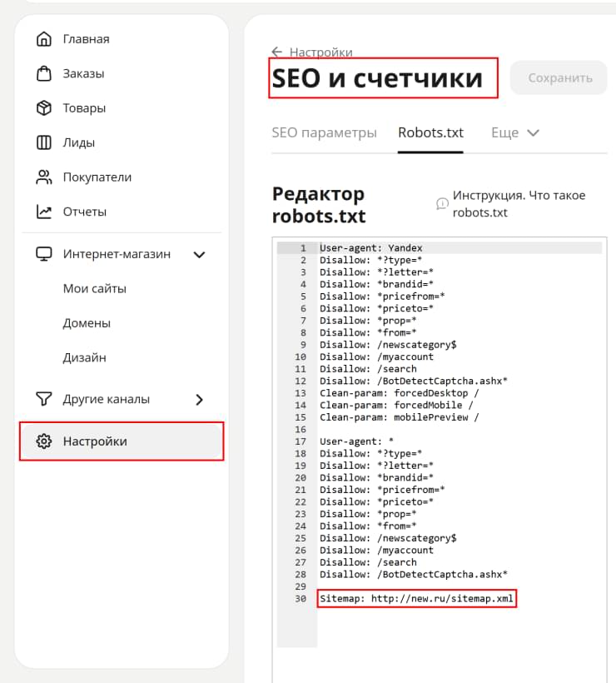Image resolution: width=616 pixels, height=683 pixels.
Task: Click line 4 Disallow: *brandid=*
Action: tap(376, 284)
